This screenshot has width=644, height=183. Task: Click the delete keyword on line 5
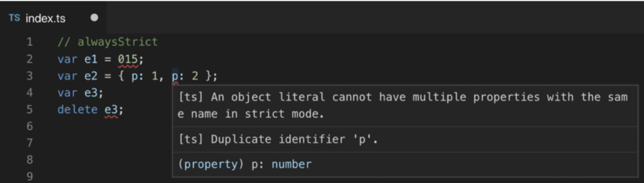(x=77, y=109)
